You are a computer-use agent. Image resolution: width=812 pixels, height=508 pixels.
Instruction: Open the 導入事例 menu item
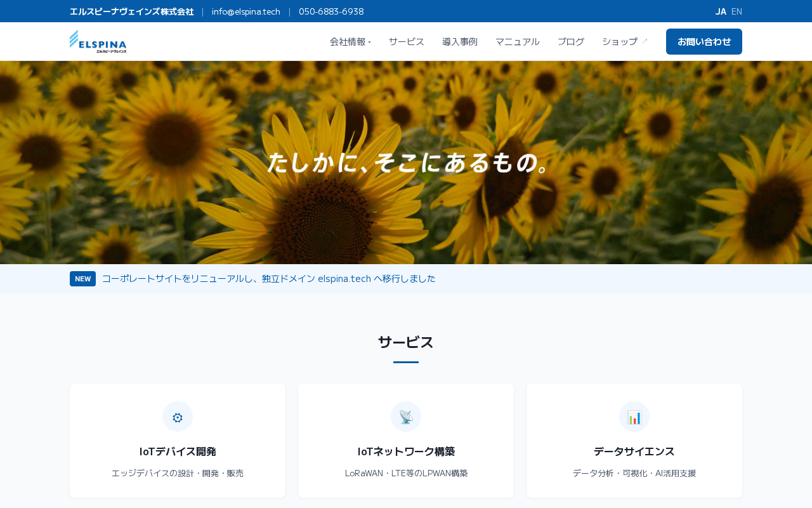click(460, 41)
